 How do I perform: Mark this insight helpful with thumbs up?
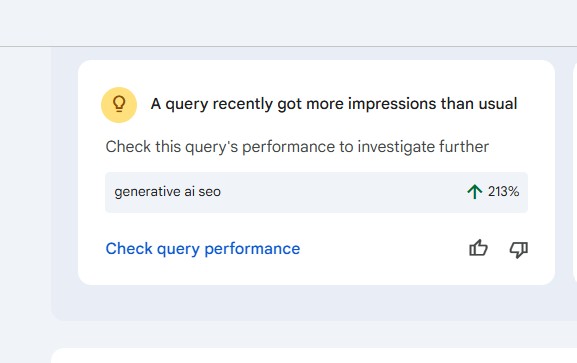[478, 248]
